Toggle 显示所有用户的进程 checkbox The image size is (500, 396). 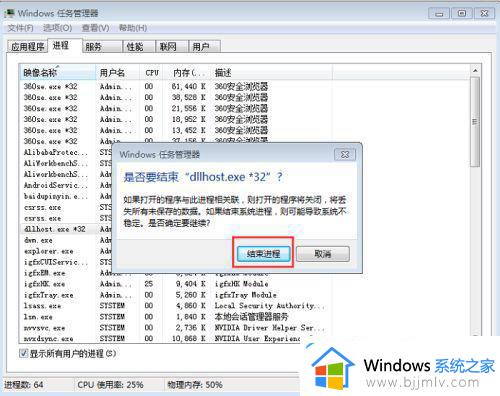23,353
